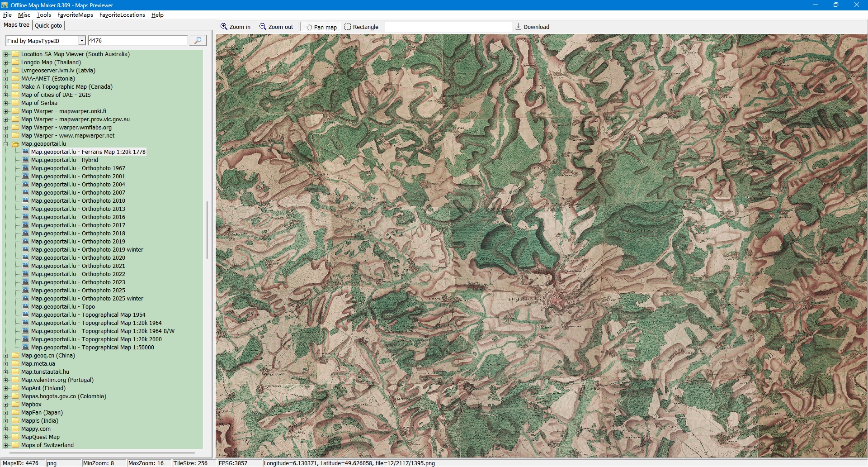The height and width of the screenshot is (467, 868).
Task: Click the Zoom out tool icon
Action: 263,27
